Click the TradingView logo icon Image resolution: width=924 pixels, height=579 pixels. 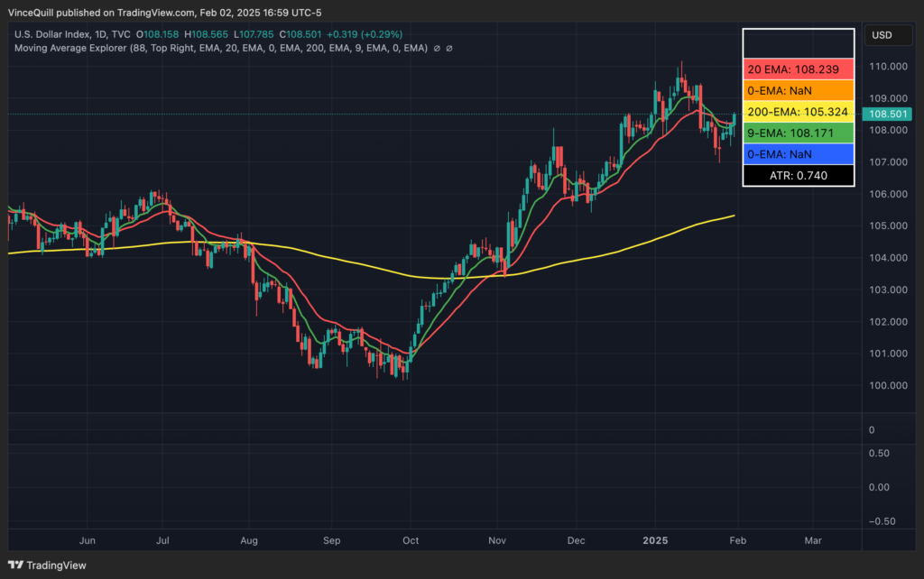[15, 565]
